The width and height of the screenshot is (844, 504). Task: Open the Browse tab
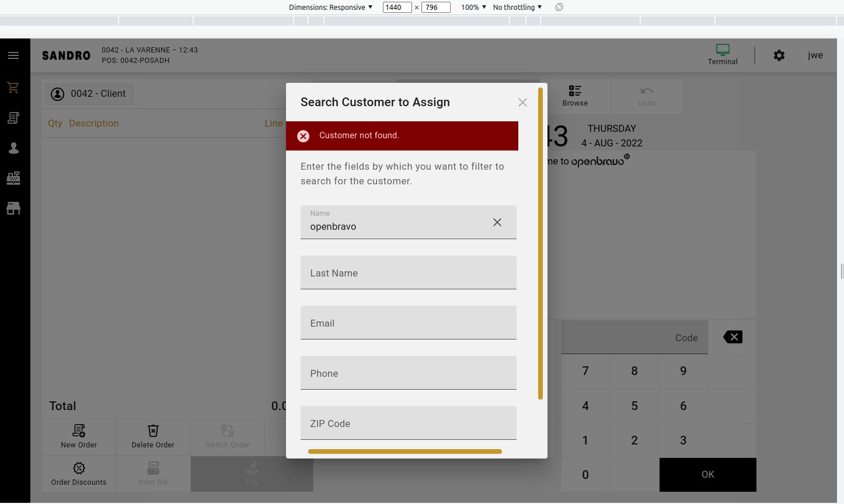tap(575, 96)
